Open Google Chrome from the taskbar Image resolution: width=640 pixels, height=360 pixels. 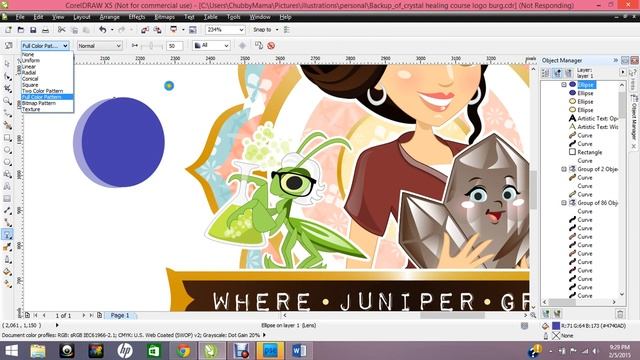(x=183, y=351)
